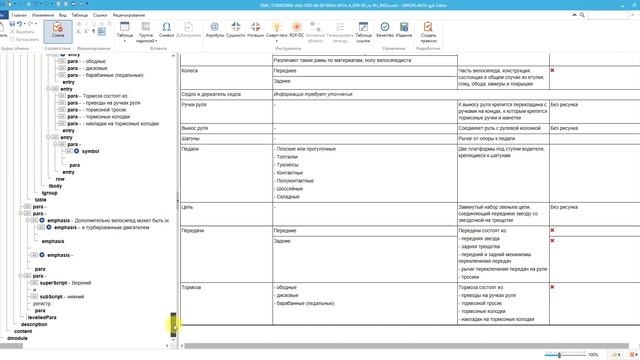Screen dimensions: 640x360
Task: Open the Сущности tool
Action: coord(236,30)
